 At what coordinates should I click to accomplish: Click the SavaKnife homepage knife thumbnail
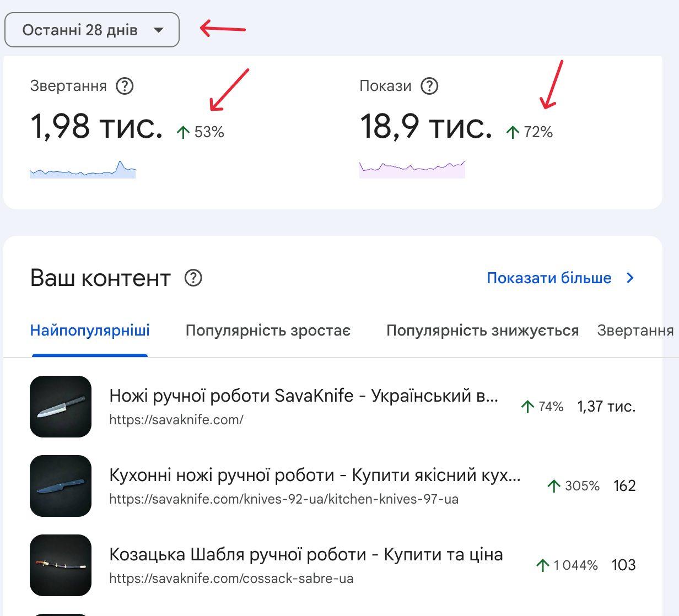(x=61, y=407)
